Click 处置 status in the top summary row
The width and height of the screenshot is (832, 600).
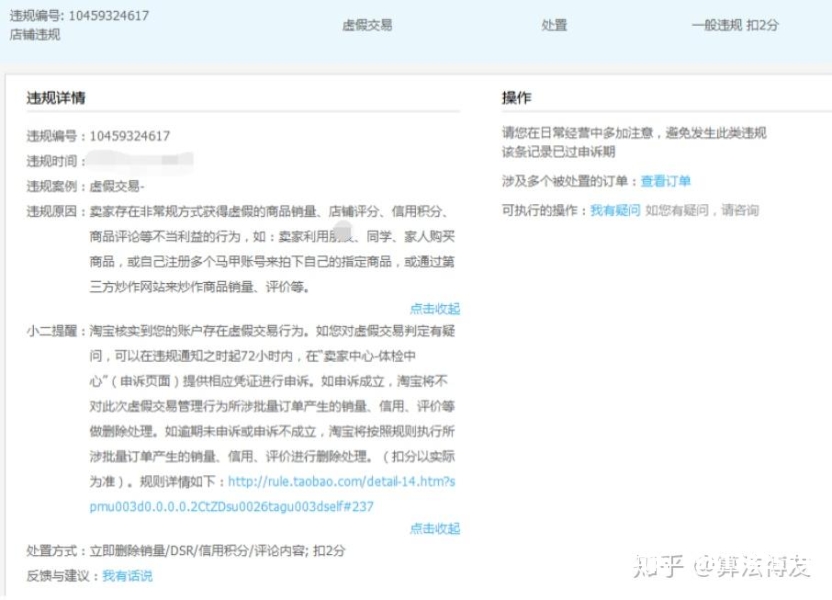click(554, 25)
